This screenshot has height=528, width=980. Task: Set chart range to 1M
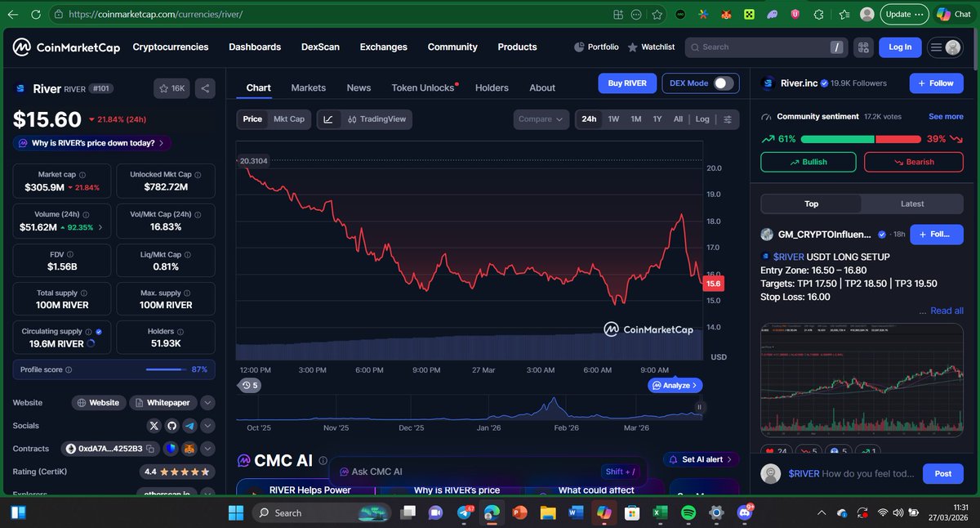coord(635,119)
